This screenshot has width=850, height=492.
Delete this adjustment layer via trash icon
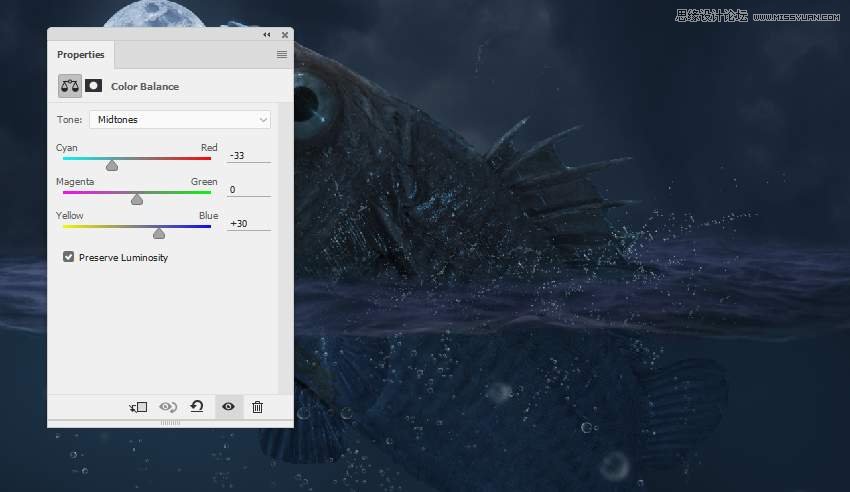point(257,407)
